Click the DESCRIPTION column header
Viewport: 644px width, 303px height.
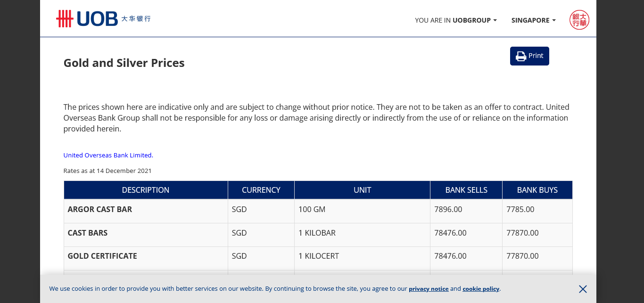click(146, 190)
